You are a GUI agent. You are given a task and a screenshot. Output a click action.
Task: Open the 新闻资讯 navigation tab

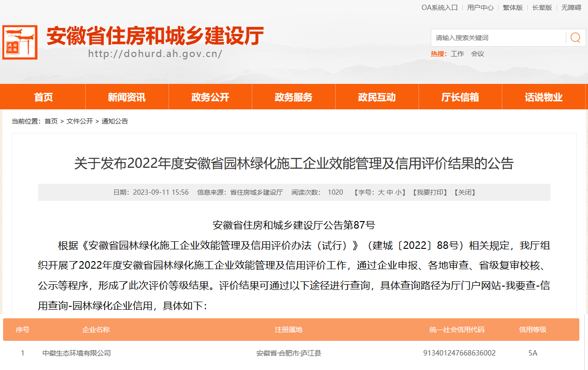pyautogui.click(x=127, y=97)
